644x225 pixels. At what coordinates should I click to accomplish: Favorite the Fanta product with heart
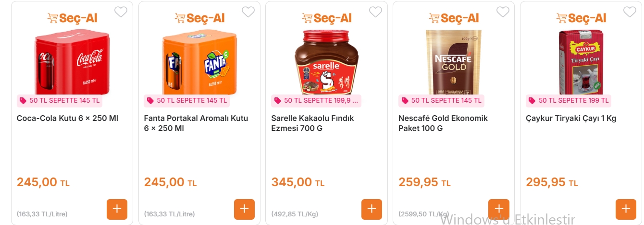click(x=248, y=12)
